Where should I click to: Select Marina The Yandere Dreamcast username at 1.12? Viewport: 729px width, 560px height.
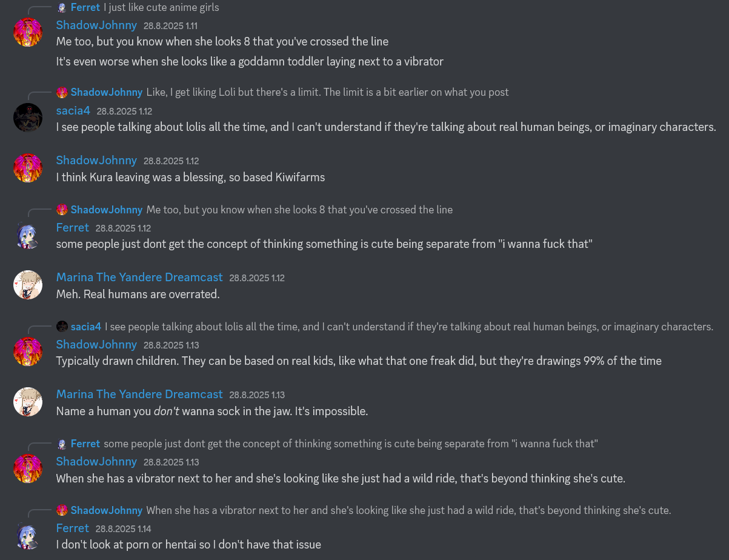[139, 277]
